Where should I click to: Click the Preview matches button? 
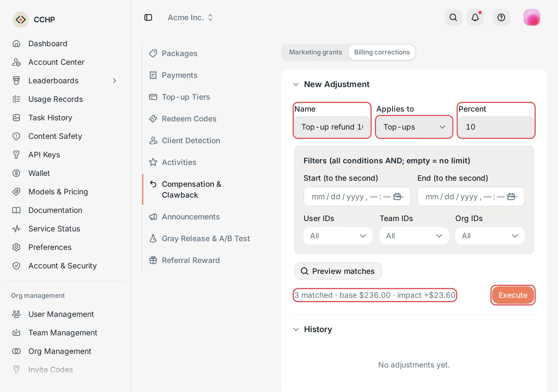click(x=338, y=271)
